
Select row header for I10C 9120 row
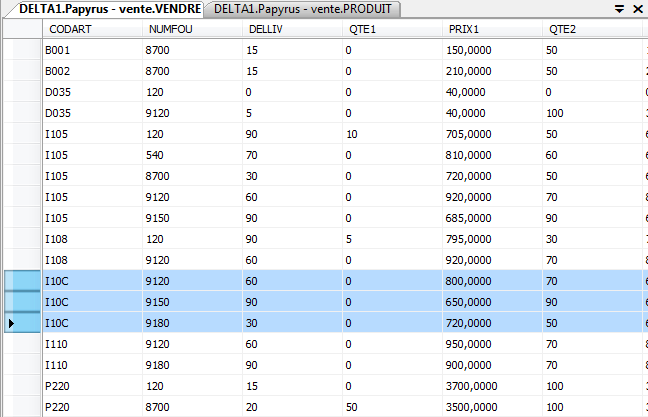pyautogui.click(x=20, y=282)
